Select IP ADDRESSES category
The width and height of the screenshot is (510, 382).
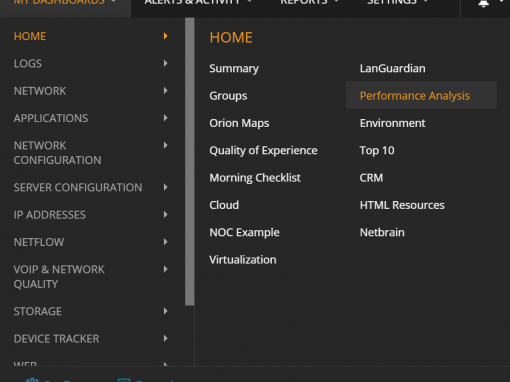tap(50, 215)
